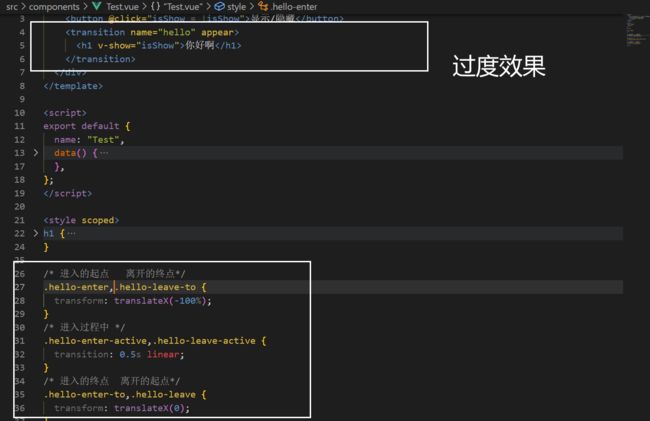This screenshot has width=650, height=421.
Task: Click the <style scoped> tag
Action: (x=81, y=220)
